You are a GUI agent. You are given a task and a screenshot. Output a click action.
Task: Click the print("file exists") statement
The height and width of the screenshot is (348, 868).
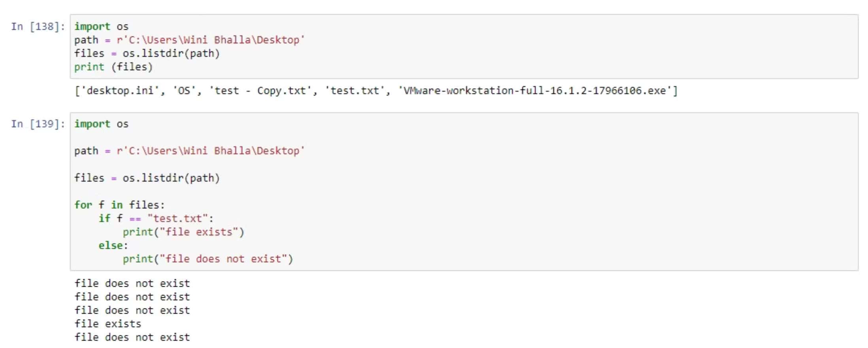tap(183, 232)
